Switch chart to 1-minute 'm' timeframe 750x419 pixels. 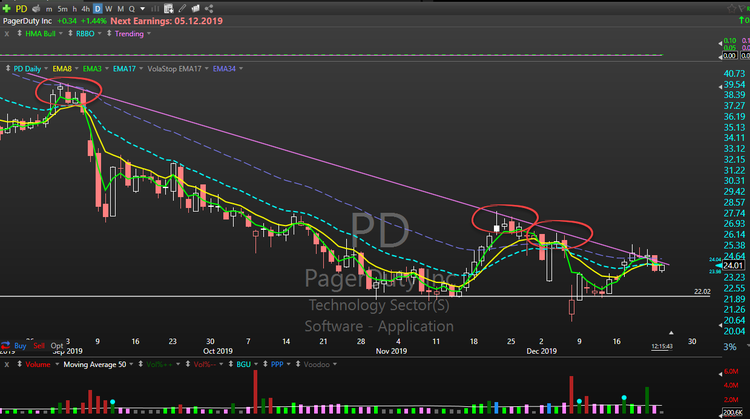coord(49,9)
